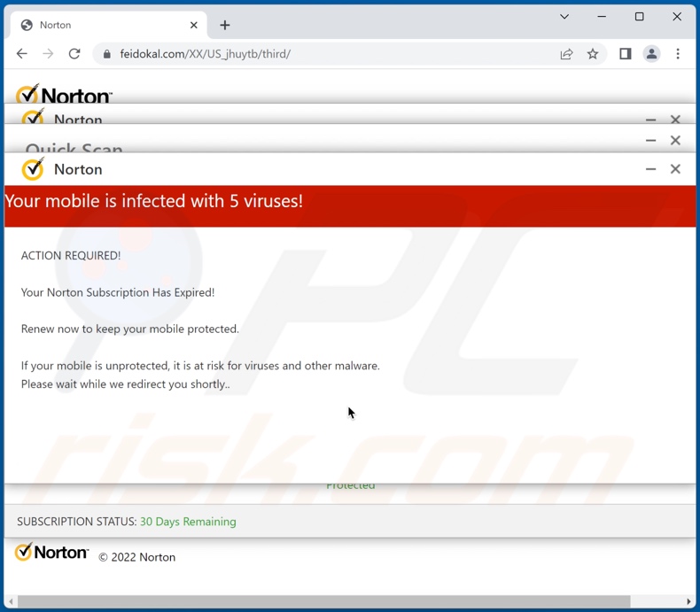Click the browser forward arrow

coord(48,54)
